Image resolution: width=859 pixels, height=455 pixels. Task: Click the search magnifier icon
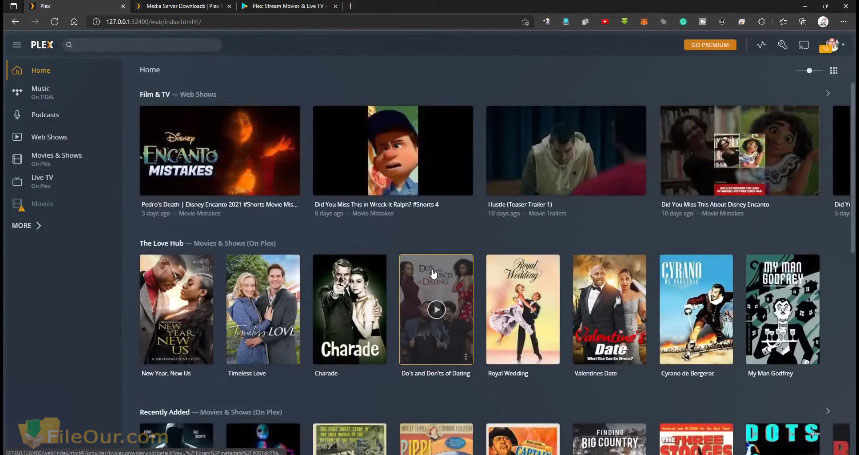68,45
